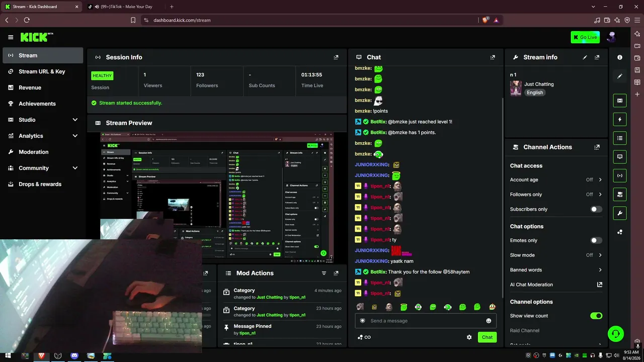
Task: Open the Mod Actions filter icon
Action: pos(324,273)
